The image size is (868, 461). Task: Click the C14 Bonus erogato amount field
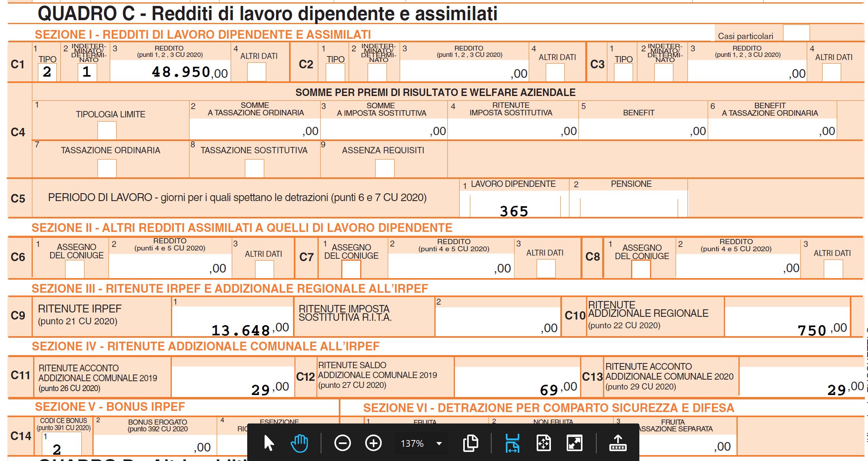(x=155, y=445)
